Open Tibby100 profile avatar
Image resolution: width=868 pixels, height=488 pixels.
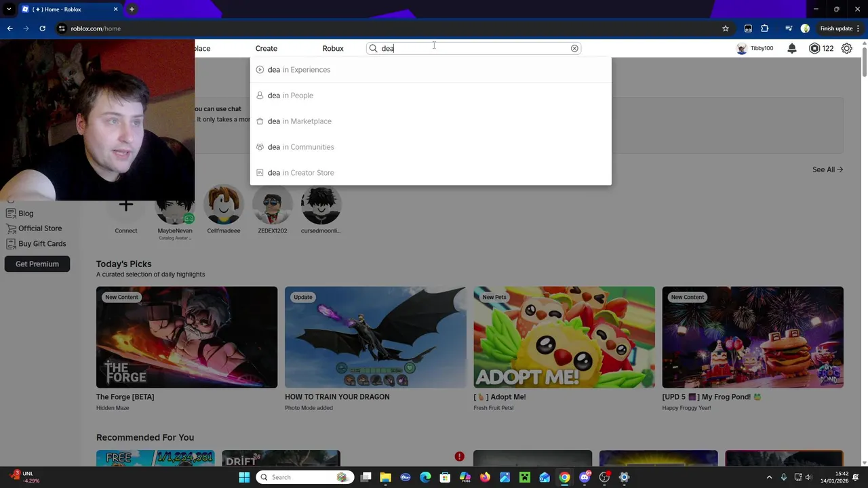click(742, 48)
